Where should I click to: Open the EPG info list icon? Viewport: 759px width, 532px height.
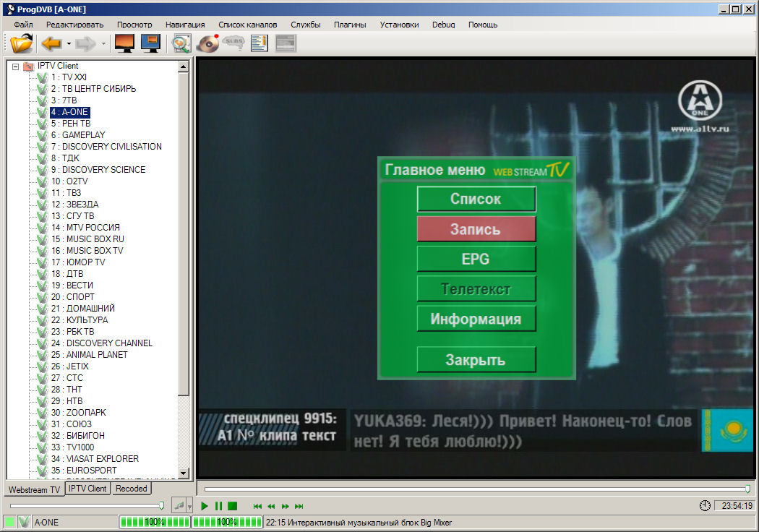[x=259, y=43]
